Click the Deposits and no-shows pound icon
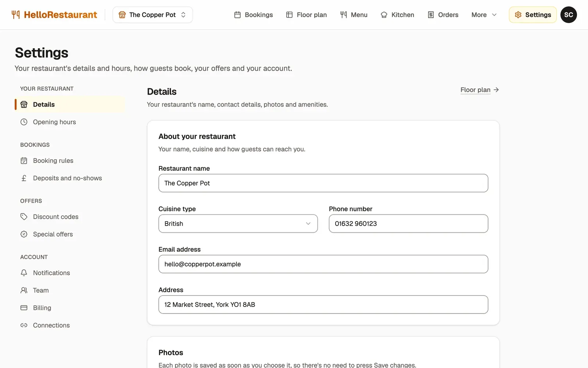The height and width of the screenshot is (368, 588). (x=24, y=178)
